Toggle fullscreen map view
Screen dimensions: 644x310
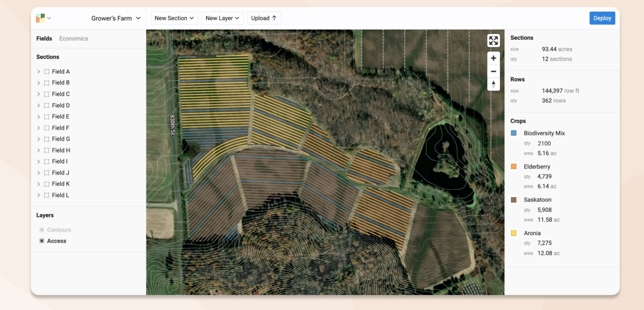494,40
